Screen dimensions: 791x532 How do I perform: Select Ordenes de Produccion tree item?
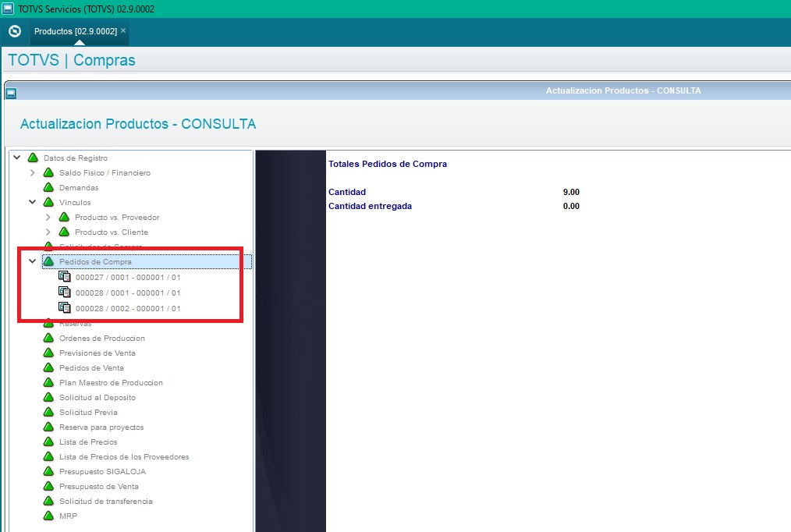point(102,338)
